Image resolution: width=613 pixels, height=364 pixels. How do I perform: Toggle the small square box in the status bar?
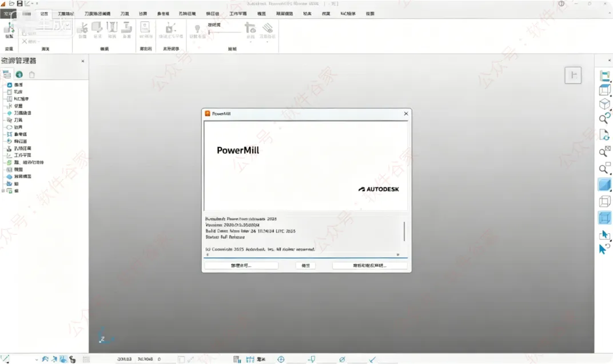[x=181, y=359]
